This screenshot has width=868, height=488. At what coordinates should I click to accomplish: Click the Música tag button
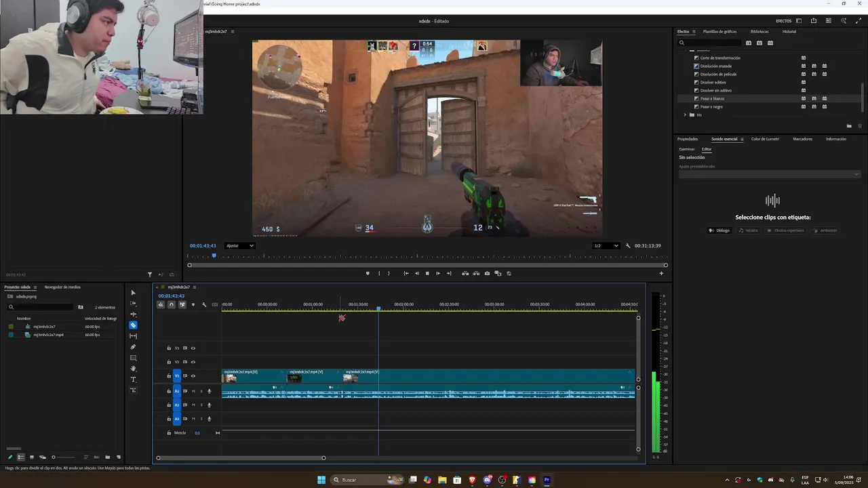coord(749,230)
